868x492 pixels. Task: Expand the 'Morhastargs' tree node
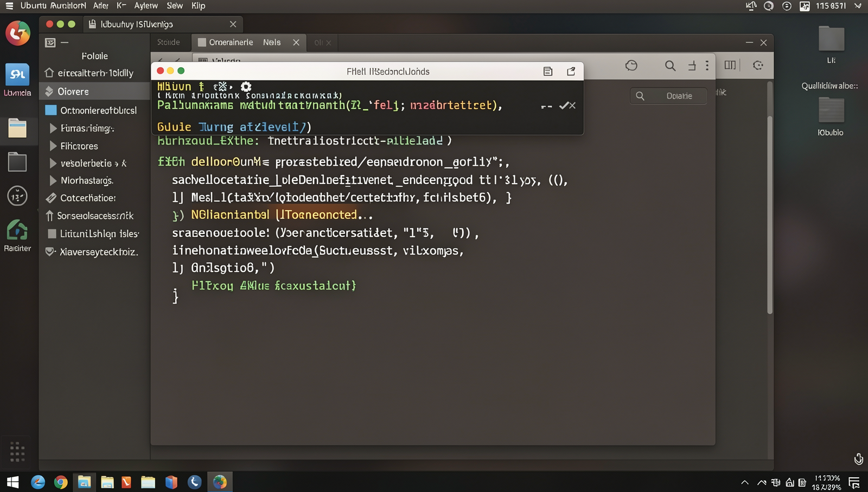[x=53, y=180]
